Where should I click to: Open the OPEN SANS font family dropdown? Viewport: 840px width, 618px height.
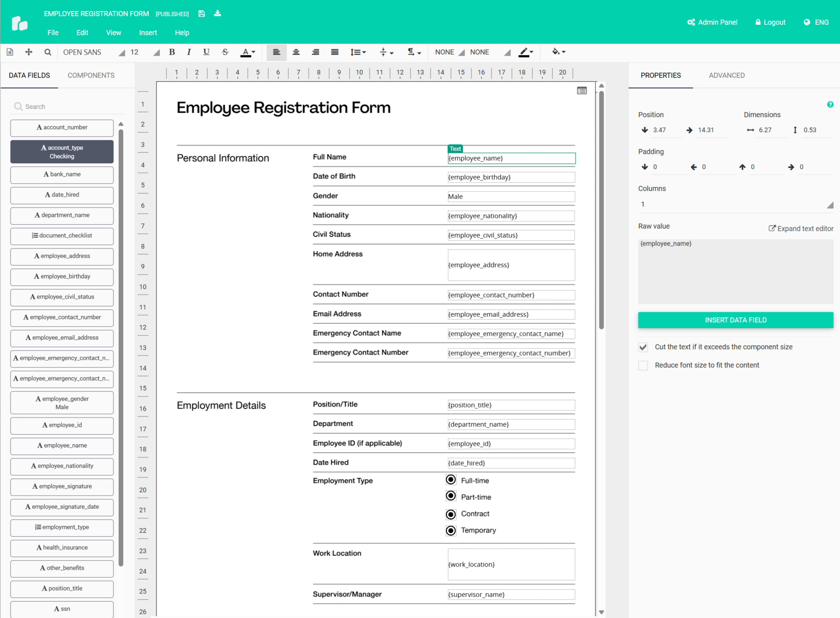[93, 52]
